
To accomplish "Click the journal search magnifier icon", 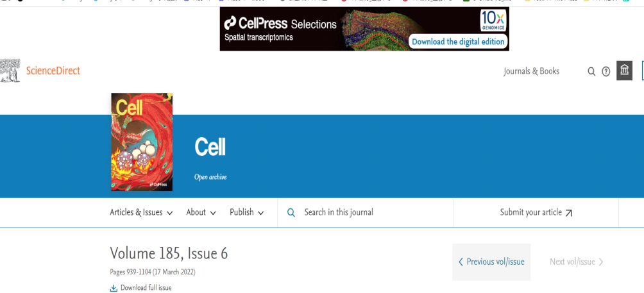I will point(291,212).
